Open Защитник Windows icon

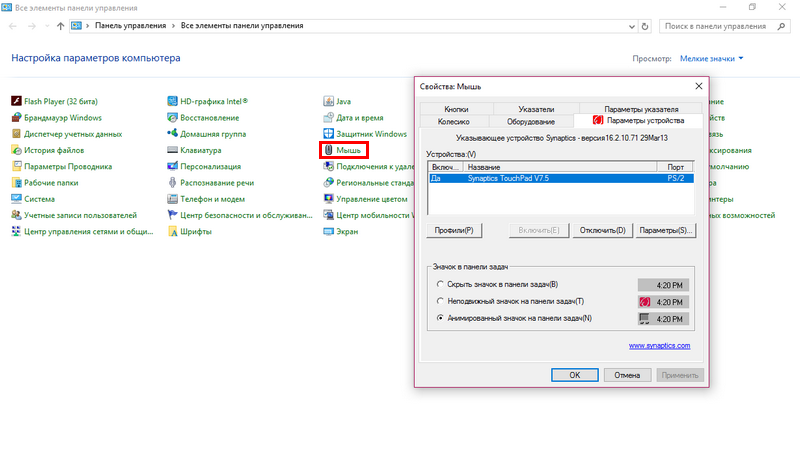pyautogui.click(x=329, y=134)
